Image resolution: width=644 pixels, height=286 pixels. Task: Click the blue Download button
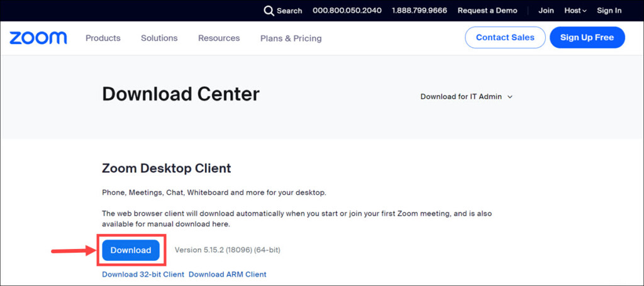pyautogui.click(x=131, y=250)
